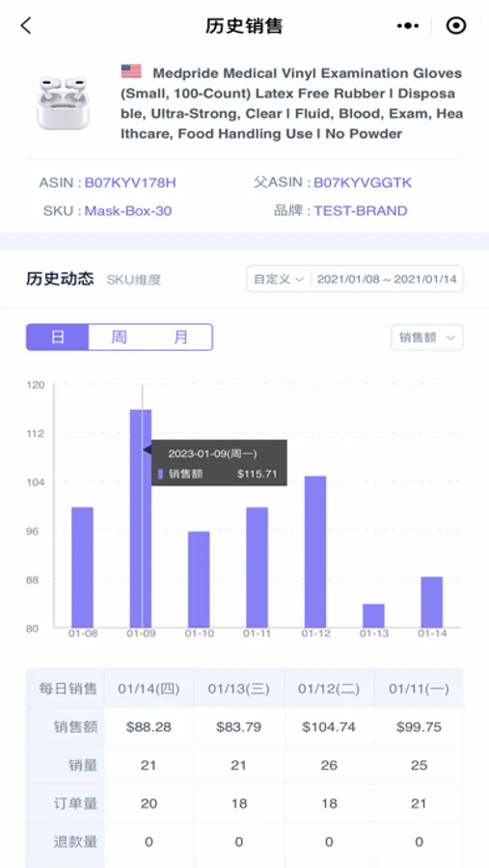Viewport: 489px width, 868px height.
Task: Tap sales quantity 25 under 01/11
Action: click(419, 765)
